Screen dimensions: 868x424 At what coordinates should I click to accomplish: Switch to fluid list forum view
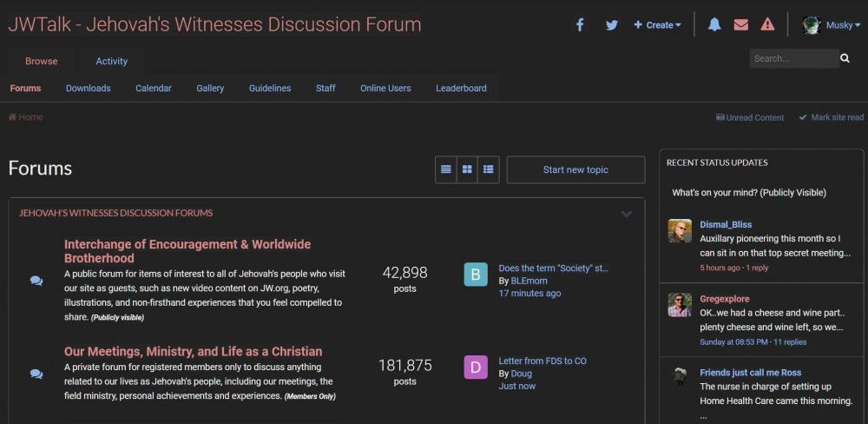pyautogui.click(x=489, y=169)
